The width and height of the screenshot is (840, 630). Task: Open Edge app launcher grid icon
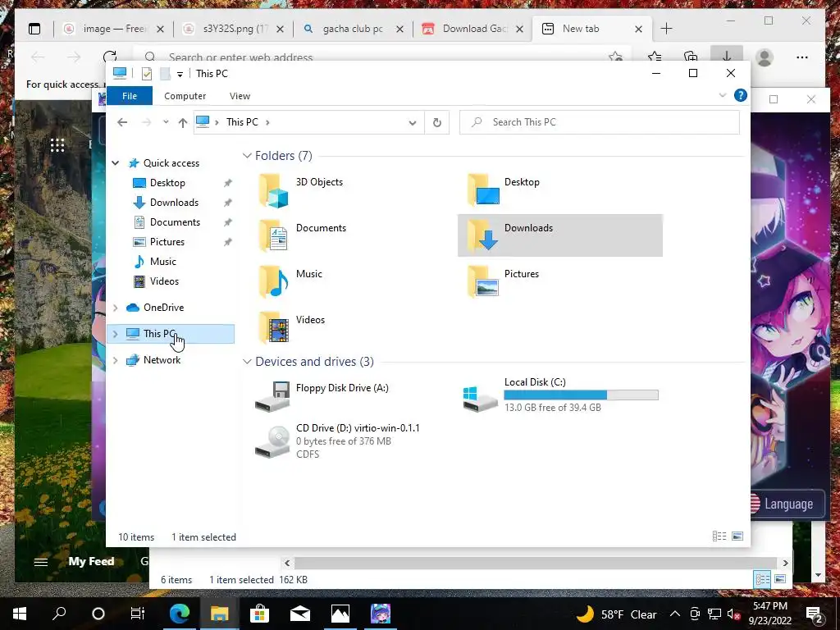[57, 144]
